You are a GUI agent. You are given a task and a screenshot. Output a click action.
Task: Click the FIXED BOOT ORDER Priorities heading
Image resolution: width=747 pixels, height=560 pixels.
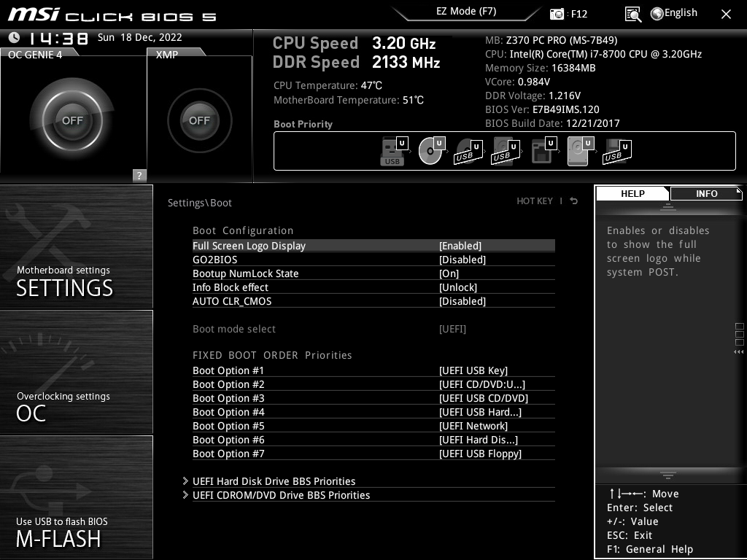tap(272, 355)
